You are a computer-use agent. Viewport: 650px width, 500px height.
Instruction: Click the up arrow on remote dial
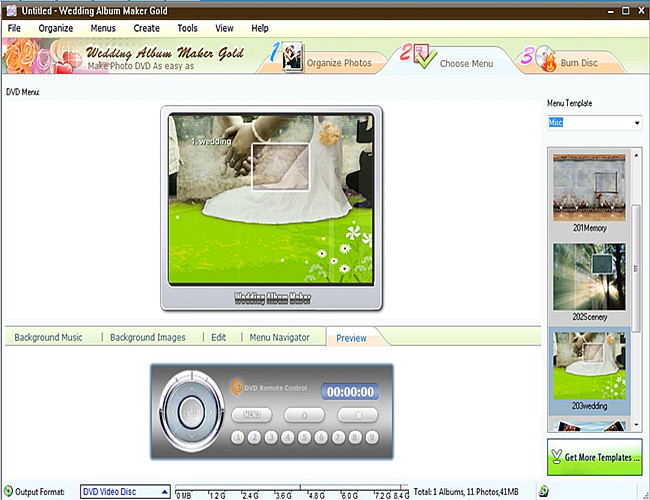[192, 389]
